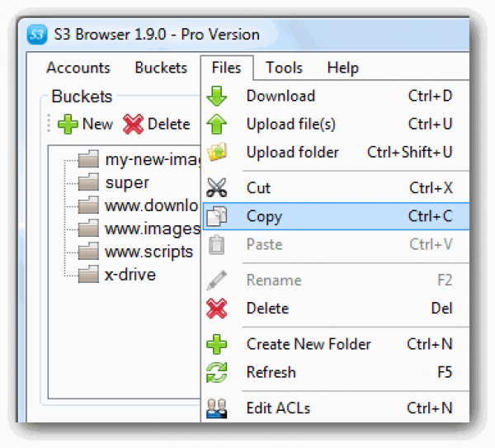The width and height of the screenshot is (495, 448).
Task: Choose Delete Del from Files menu
Action: (x=335, y=308)
